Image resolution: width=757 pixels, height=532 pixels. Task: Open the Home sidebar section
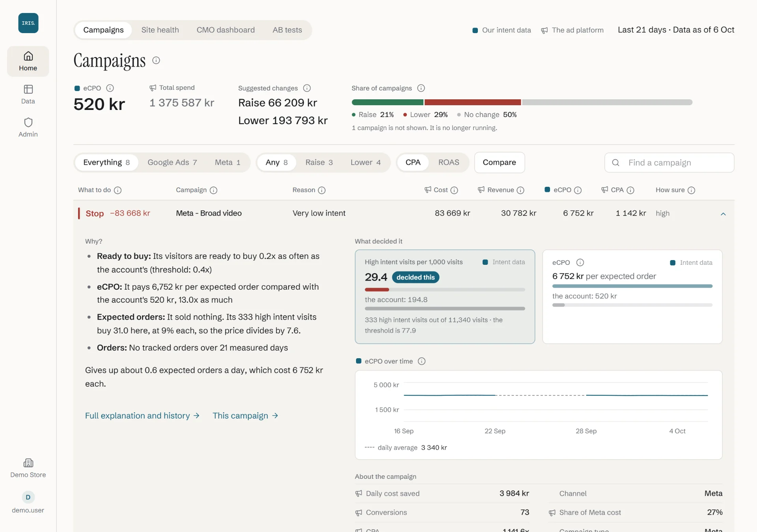click(28, 61)
